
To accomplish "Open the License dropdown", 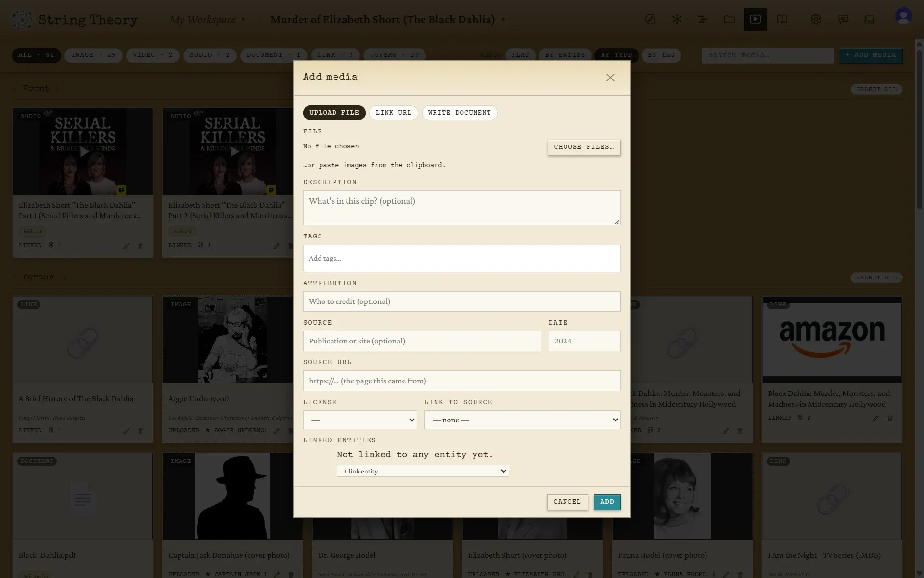I will click(360, 420).
